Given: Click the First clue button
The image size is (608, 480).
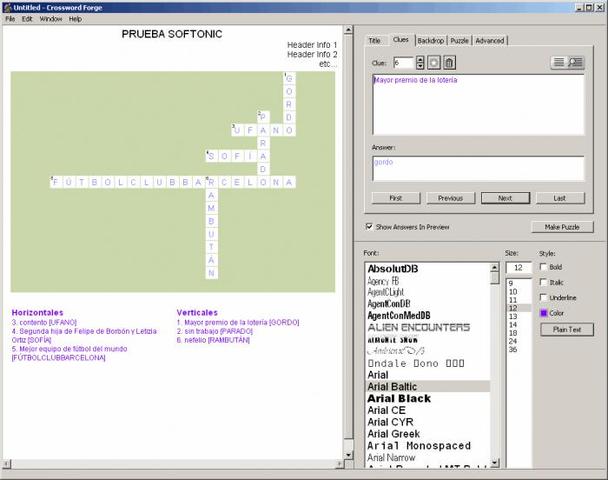Looking at the screenshot, I should (396, 198).
